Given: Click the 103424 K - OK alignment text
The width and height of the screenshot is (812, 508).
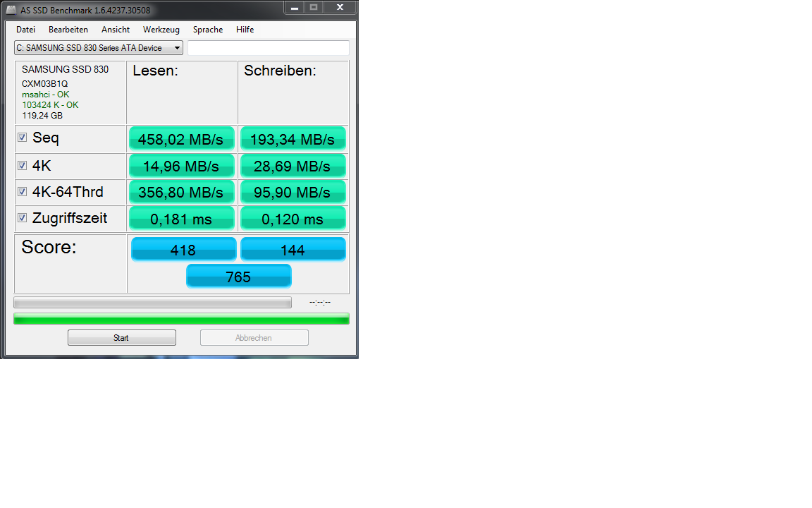Looking at the screenshot, I should 50,104.
